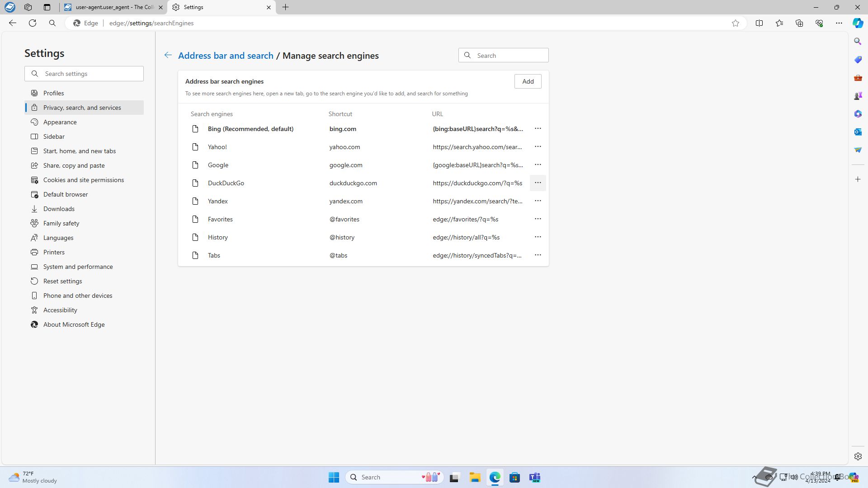Focus the search engines Search box
868x488 pixels.
point(504,55)
